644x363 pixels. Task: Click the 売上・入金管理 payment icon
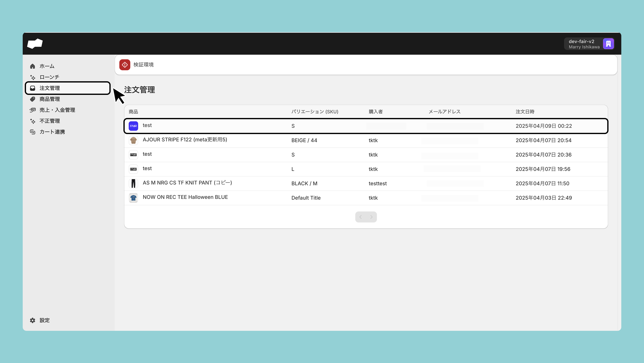32,110
